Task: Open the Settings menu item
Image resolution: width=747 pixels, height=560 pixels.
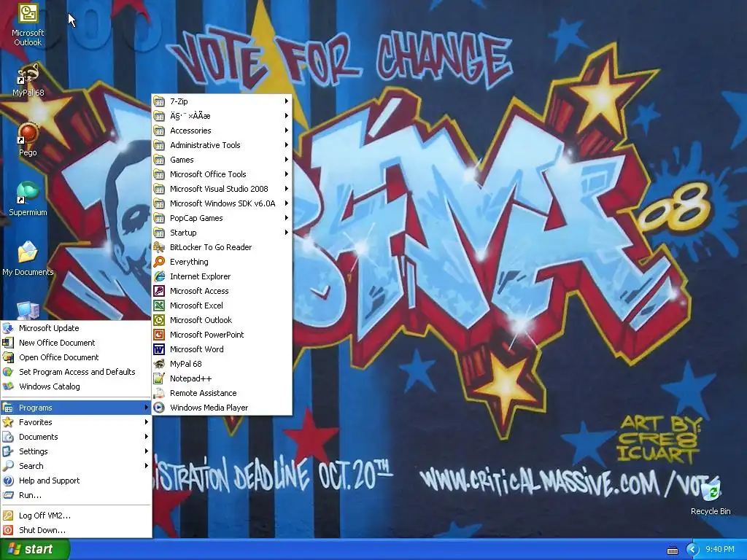Action: pyautogui.click(x=76, y=451)
